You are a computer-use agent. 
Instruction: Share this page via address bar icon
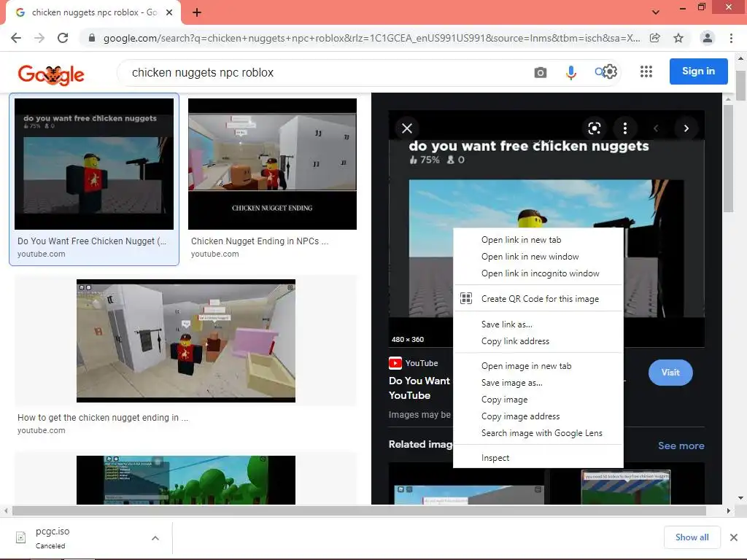(x=655, y=38)
